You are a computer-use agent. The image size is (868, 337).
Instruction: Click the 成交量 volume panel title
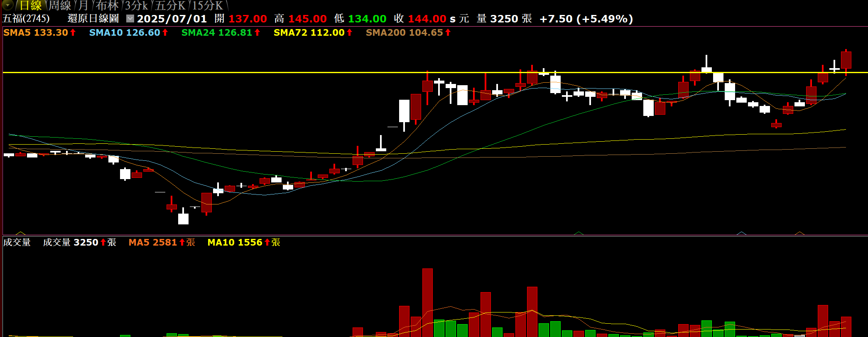[x=17, y=242]
